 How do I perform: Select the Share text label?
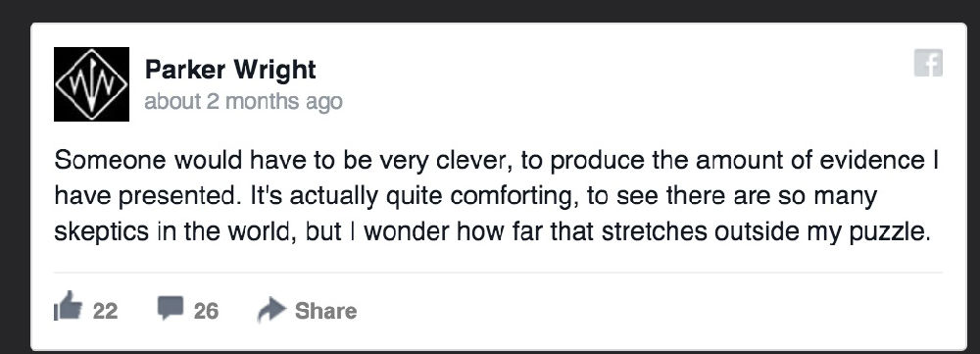pyautogui.click(x=325, y=311)
